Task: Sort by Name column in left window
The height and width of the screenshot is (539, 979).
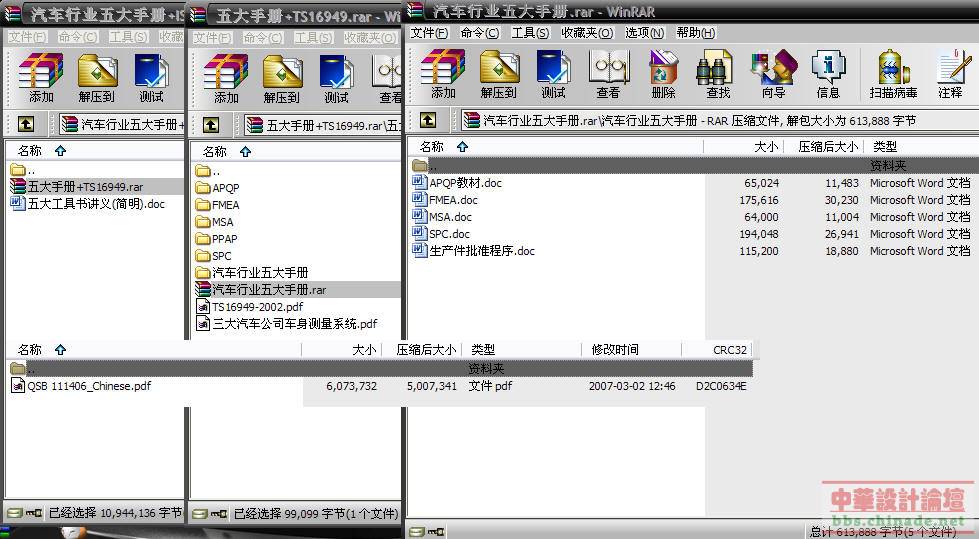Action: pos(95,151)
